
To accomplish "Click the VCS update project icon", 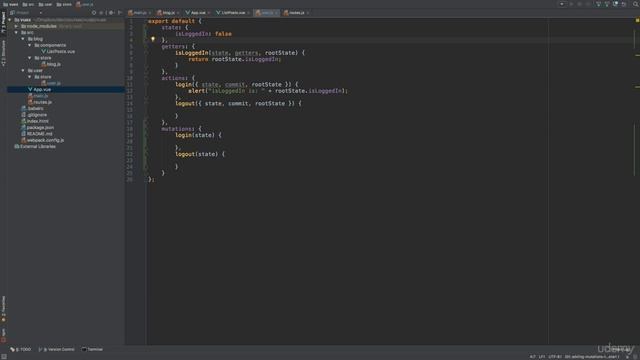I will coord(598,4).
